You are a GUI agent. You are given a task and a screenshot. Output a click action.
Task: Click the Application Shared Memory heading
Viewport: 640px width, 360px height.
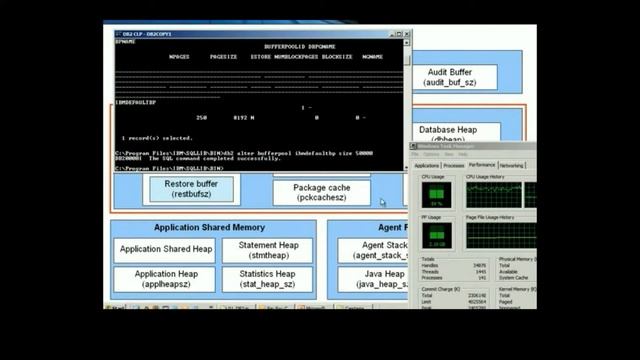[x=209, y=227]
